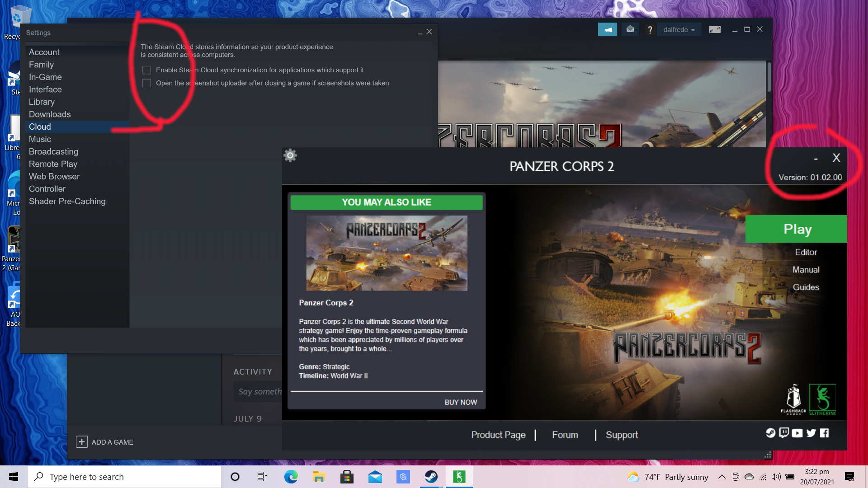
Task: Enable Steam Cloud synchronization checkbox
Action: coord(146,70)
